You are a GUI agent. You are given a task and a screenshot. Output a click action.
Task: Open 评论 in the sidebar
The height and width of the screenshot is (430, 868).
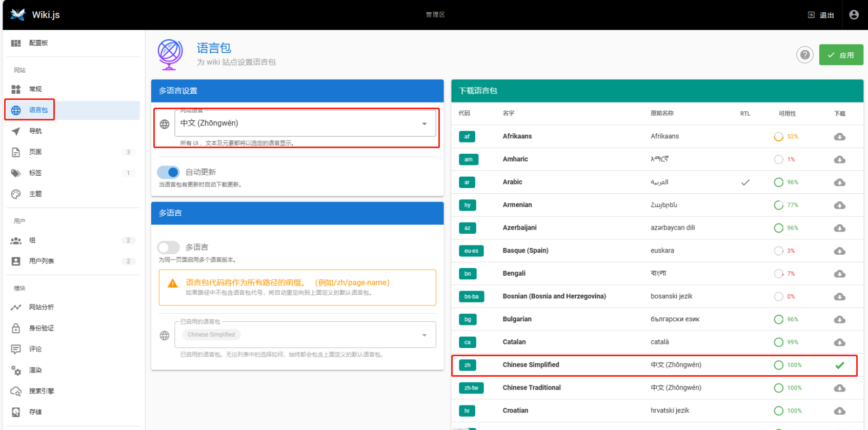click(x=72, y=350)
